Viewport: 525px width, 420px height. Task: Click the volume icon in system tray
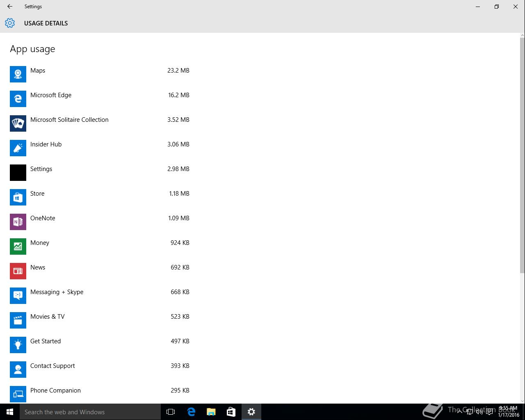[x=479, y=412]
